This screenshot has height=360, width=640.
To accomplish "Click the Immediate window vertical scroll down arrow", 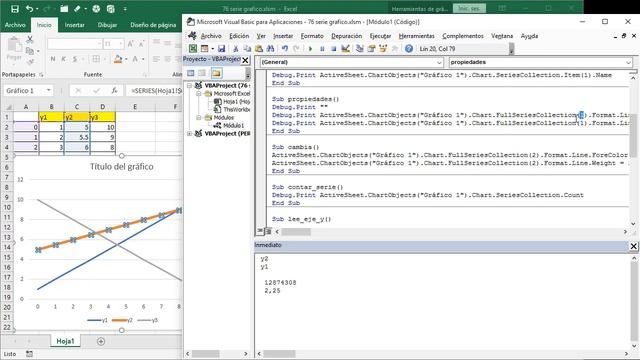I will coord(634,345).
